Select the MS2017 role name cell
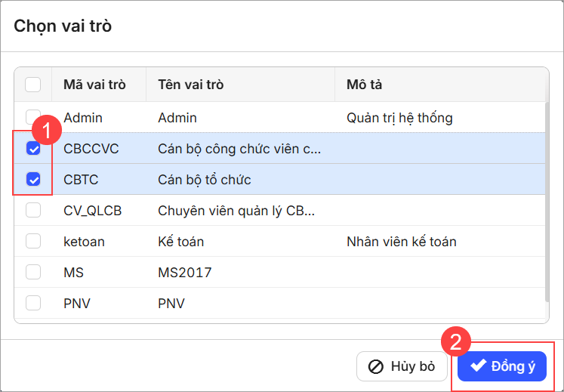The height and width of the screenshot is (392, 564). point(185,272)
